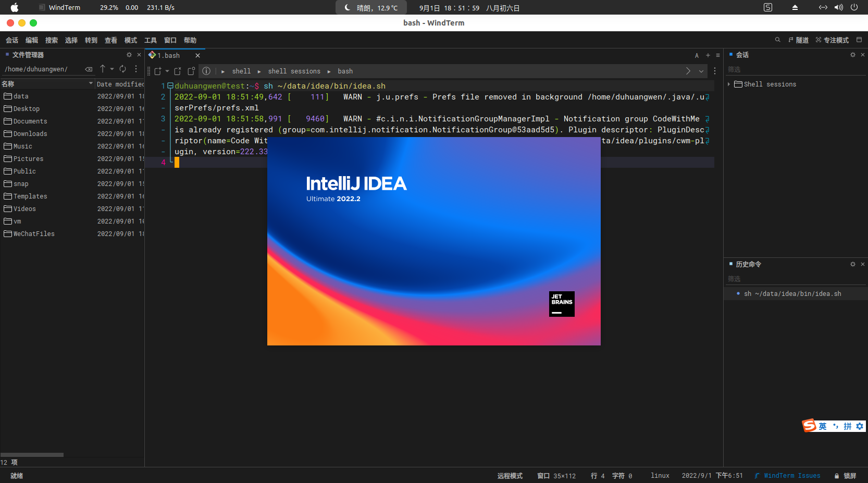868x483 pixels.
Task: Click the /home/duhuangwen/ path input
Action: (43, 69)
